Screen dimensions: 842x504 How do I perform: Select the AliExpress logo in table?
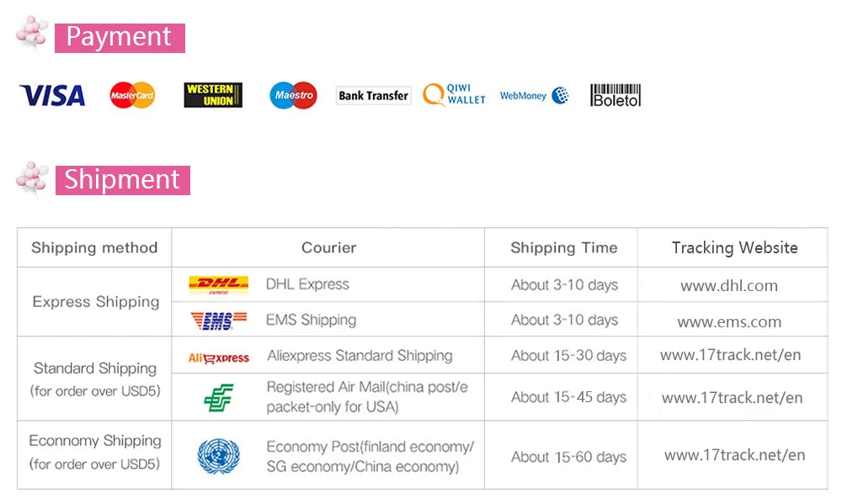click(x=219, y=358)
